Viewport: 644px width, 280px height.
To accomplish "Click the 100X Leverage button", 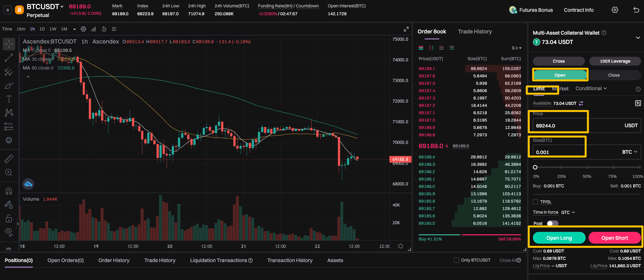I will 615,61.
